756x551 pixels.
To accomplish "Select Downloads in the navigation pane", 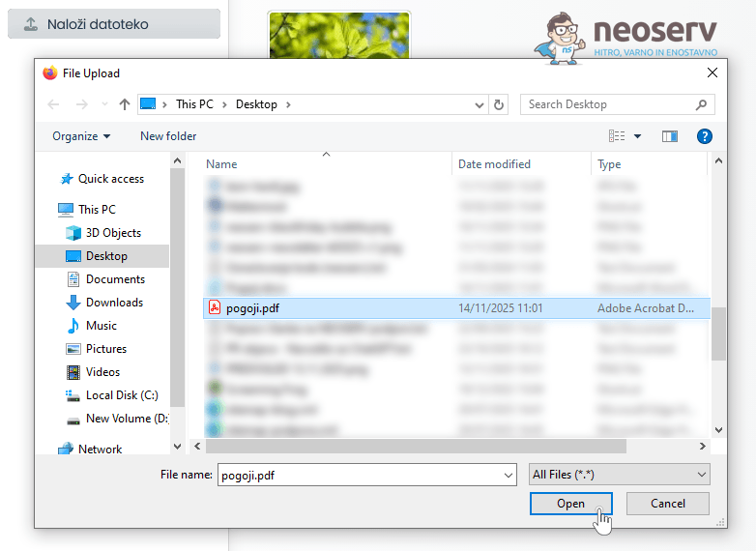I will point(114,303).
